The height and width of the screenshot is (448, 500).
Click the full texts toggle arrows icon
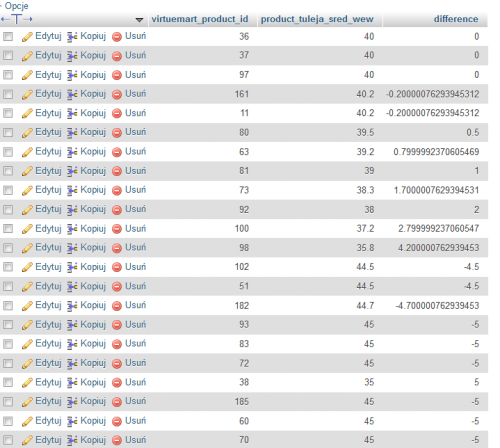click(x=17, y=19)
